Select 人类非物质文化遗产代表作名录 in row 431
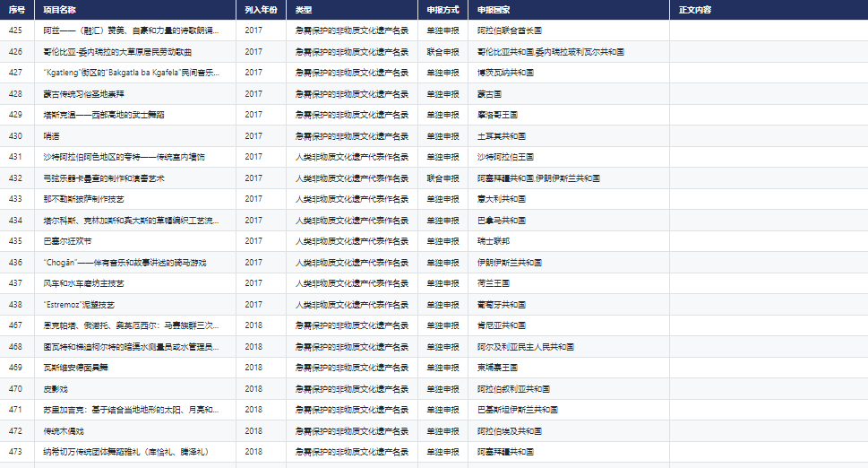868x468 pixels. pyautogui.click(x=352, y=157)
